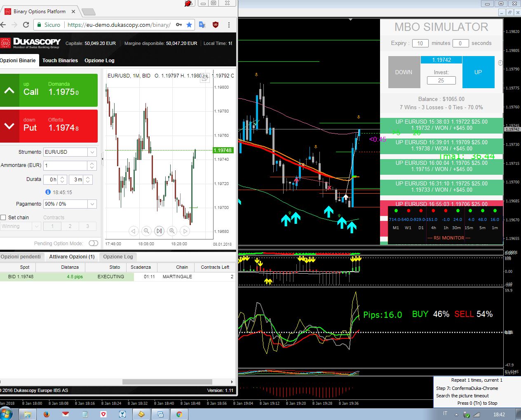Image resolution: width=521 pixels, height=420 pixels.
Task: Open lower Opzione Log tab
Action: pos(118,256)
